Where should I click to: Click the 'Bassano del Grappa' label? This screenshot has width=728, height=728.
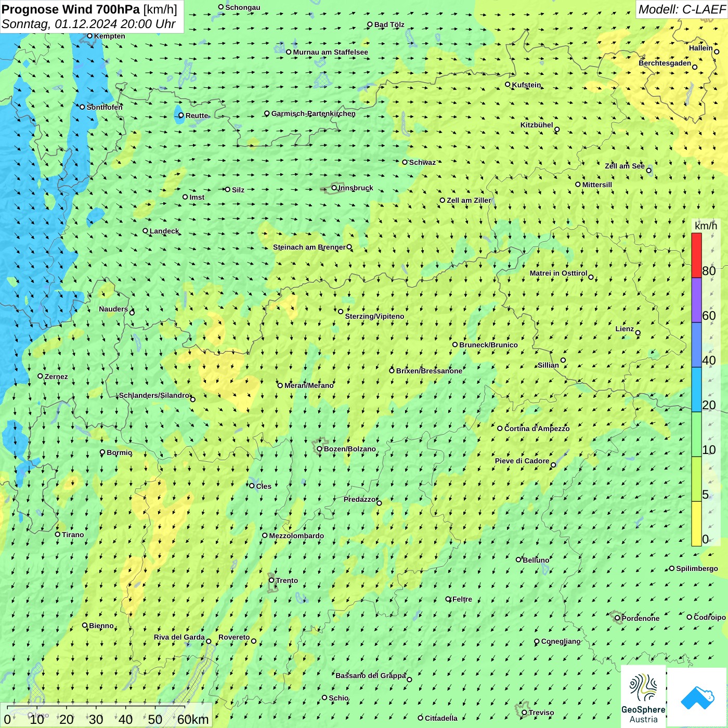click(x=371, y=675)
